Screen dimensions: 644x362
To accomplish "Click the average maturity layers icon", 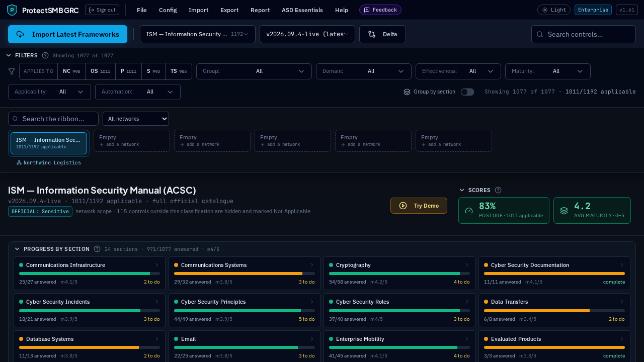I will pos(564,211).
